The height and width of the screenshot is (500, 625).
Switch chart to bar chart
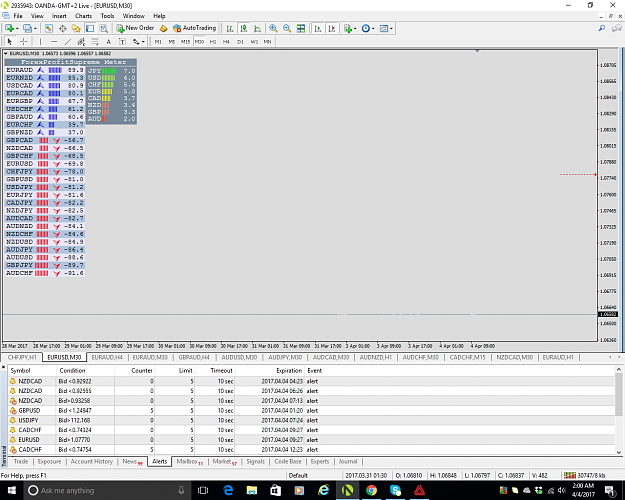coord(230,28)
